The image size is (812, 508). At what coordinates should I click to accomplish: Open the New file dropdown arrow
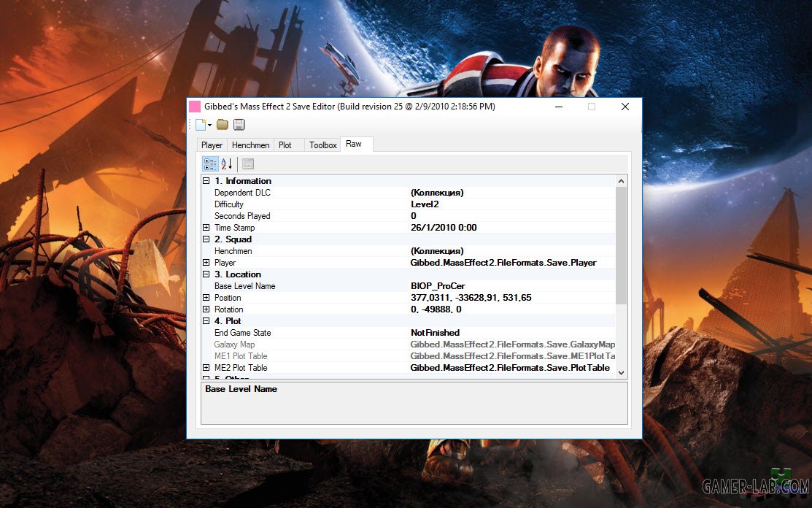(209, 125)
